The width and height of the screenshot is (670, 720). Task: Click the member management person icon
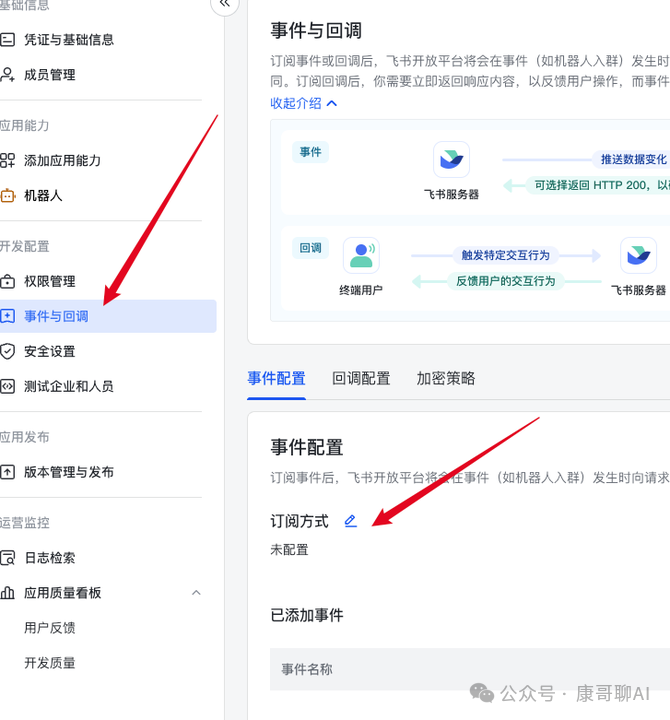[7, 74]
